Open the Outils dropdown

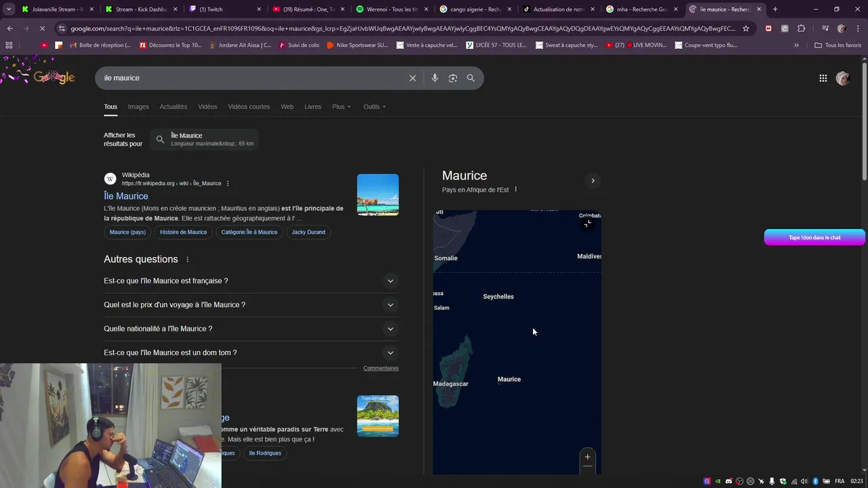374,106
